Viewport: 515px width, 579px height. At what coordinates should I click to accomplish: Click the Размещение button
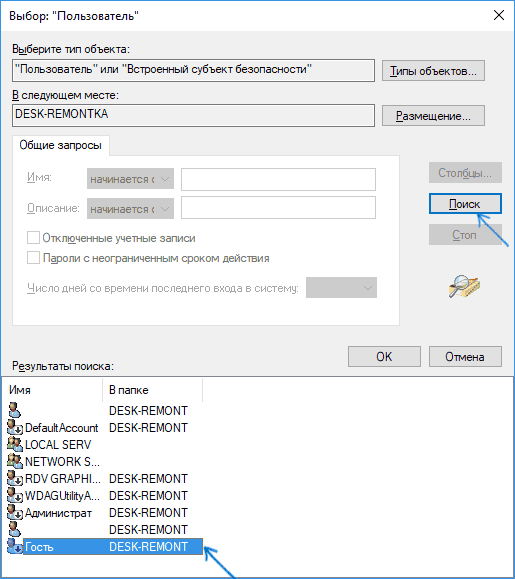coord(433,116)
